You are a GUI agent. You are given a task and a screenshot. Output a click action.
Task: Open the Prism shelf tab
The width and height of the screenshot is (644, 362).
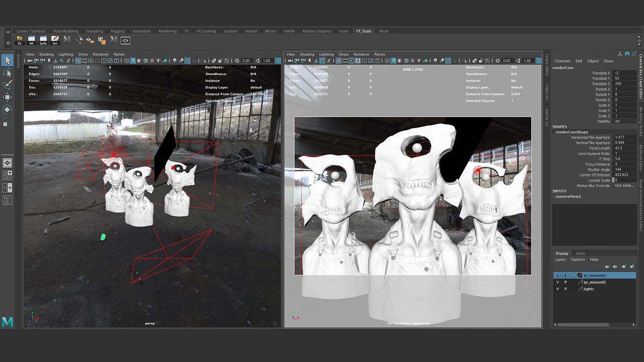[x=384, y=31]
